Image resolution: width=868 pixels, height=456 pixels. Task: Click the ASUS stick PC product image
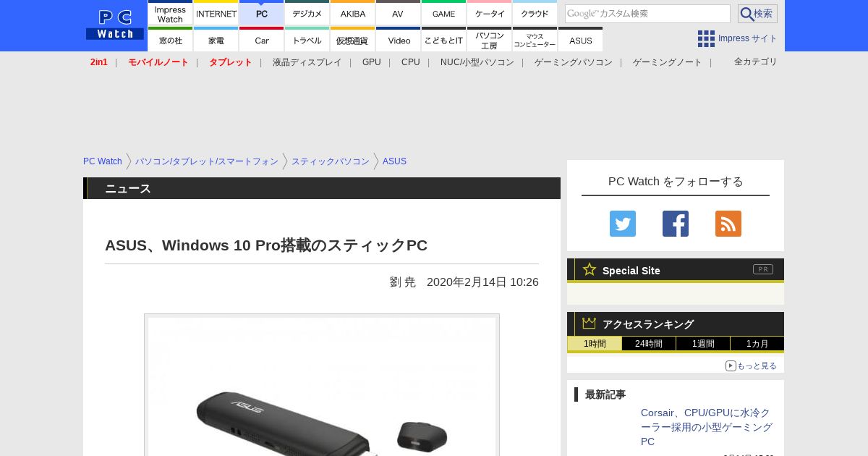(x=322, y=385)
